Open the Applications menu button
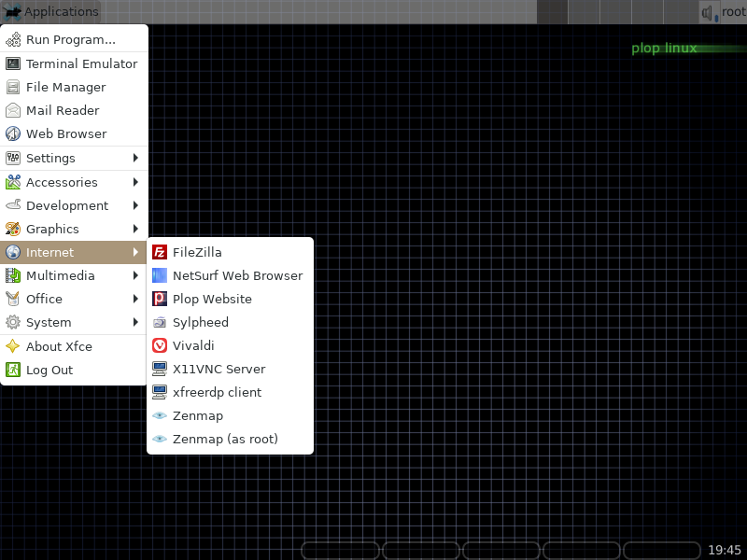Screen dimensions: 747x560 pos(50,11)
